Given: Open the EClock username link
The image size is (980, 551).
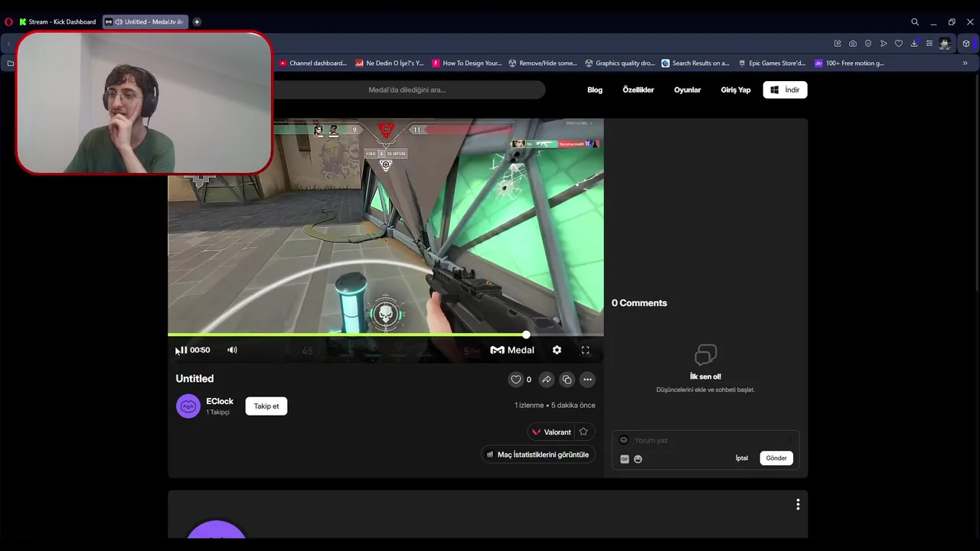Looking at the screenshot, I should pos(220,401).
